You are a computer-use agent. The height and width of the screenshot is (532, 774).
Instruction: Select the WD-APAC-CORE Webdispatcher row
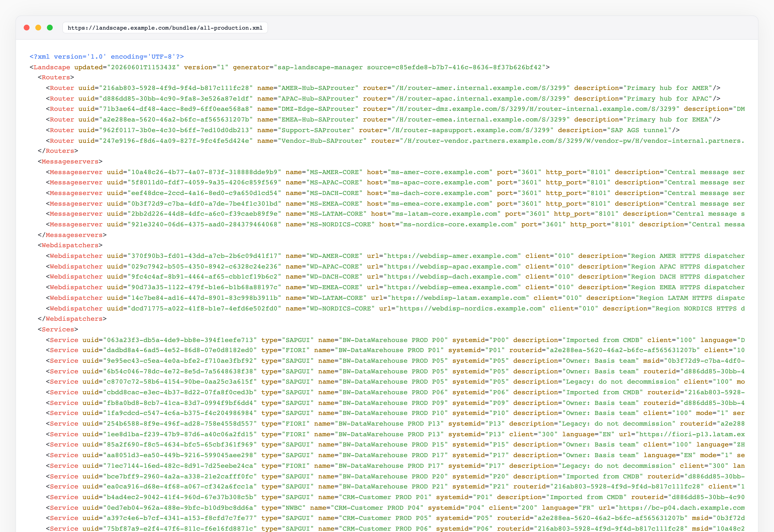(x=395, y=267)
